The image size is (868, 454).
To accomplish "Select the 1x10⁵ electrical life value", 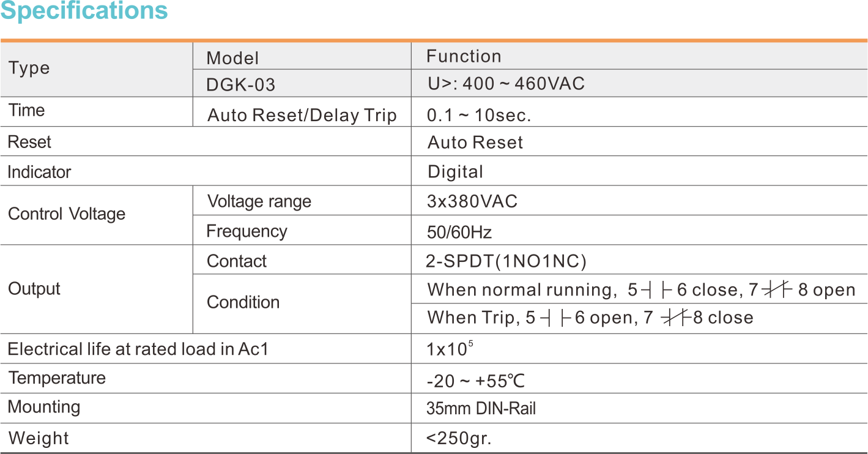I will click(x=450, y=349).
